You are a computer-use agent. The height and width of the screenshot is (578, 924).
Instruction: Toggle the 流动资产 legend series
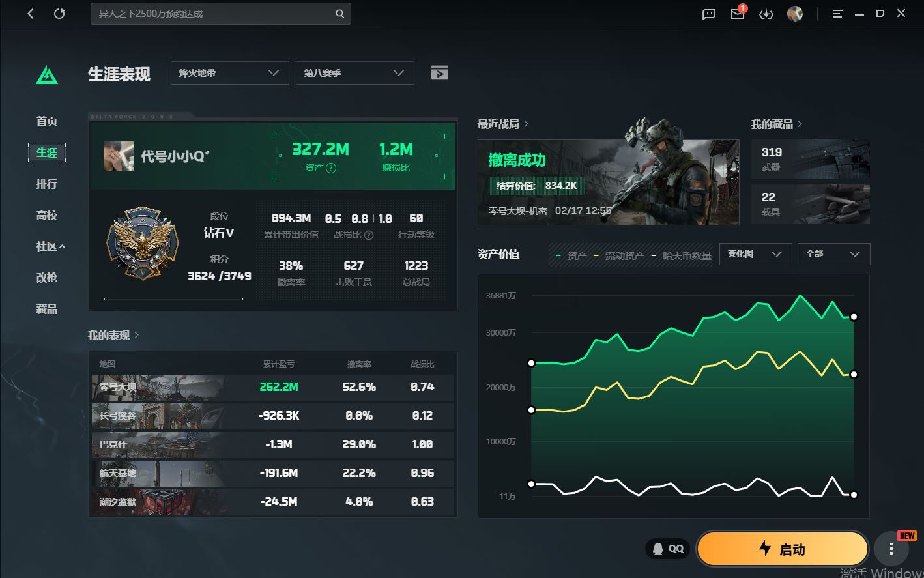[619, 256]
